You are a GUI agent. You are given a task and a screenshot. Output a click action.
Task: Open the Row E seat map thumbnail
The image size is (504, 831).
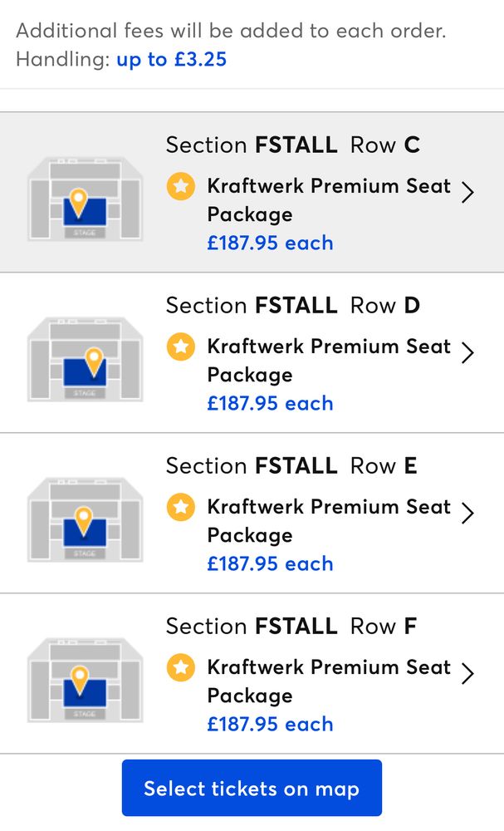coord(85,521)
